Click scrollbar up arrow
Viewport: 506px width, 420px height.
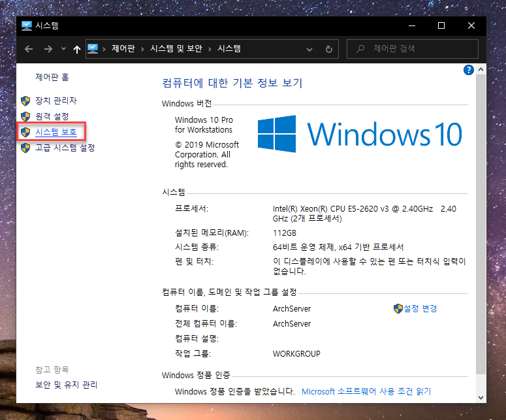point(481,69)
